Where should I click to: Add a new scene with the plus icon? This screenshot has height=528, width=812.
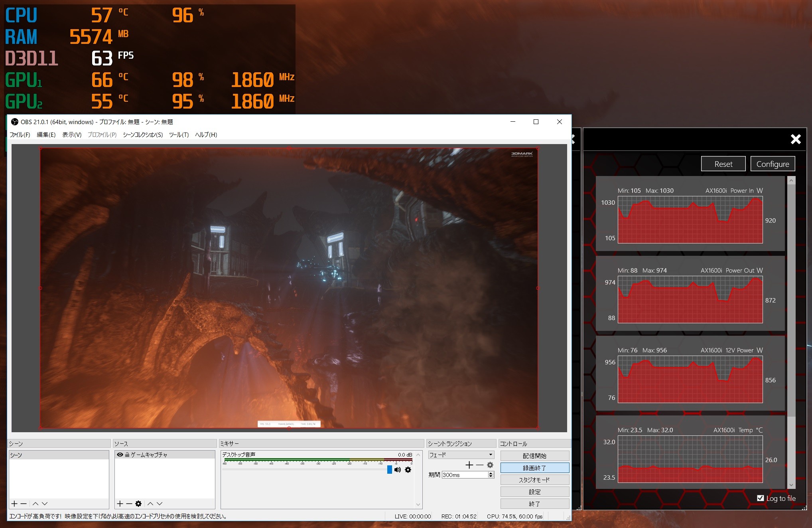pos(14,504)
